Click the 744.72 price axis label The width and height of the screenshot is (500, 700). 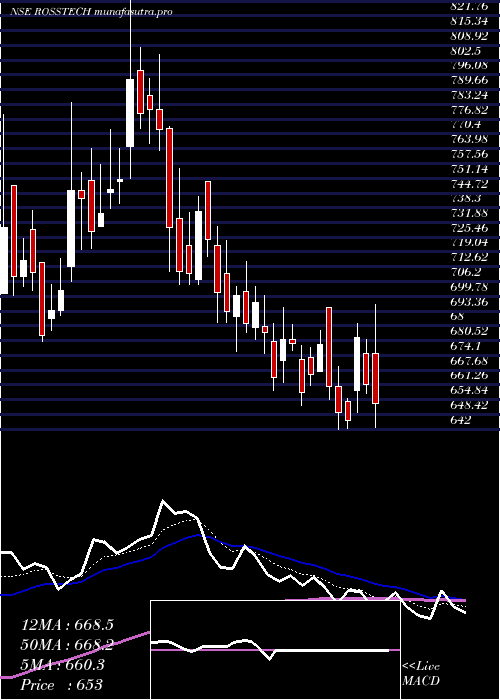point(469,183)
